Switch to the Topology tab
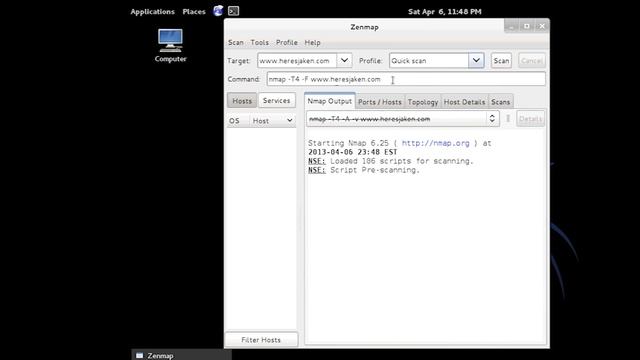The image size is (640, 360). pyautogui.click(x=422, y=102)
